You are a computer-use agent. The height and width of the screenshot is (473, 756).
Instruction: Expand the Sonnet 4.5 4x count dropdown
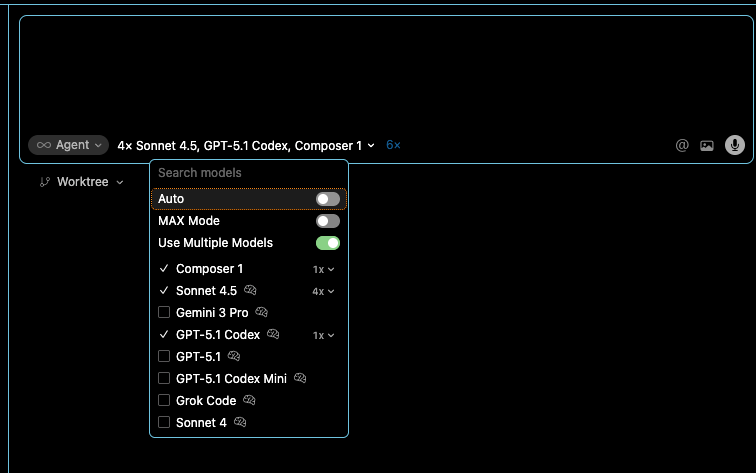click(x=323, y=291)
